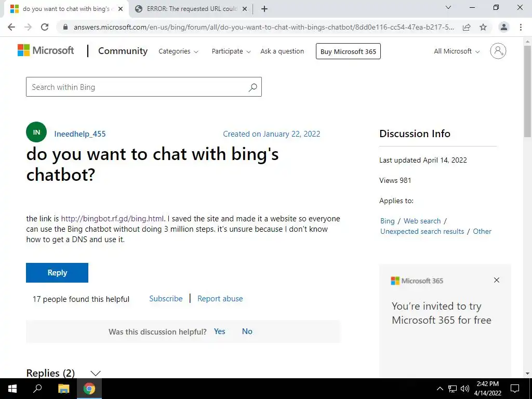Viewport: 532px width, 399px height.
Task: Reload the page with the refresh icon
Action: 45,27
